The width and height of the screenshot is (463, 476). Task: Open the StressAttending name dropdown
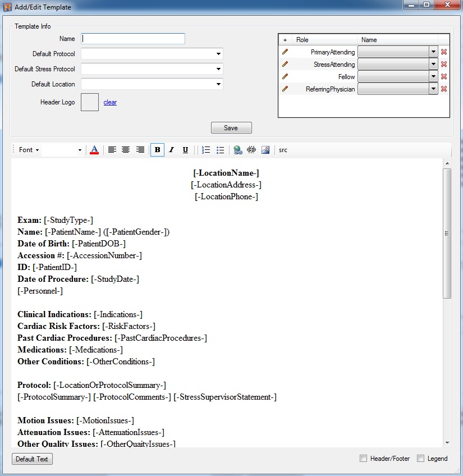(x=433, y=65)
